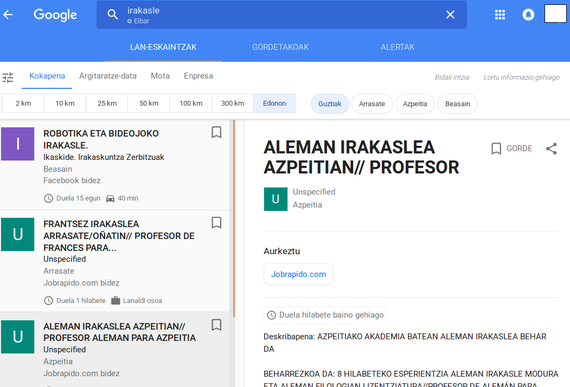Click 'Duela 15 egun' posting time
This screenshot has height=387, width=570.
pyautogui.click(x=72, y=198)
